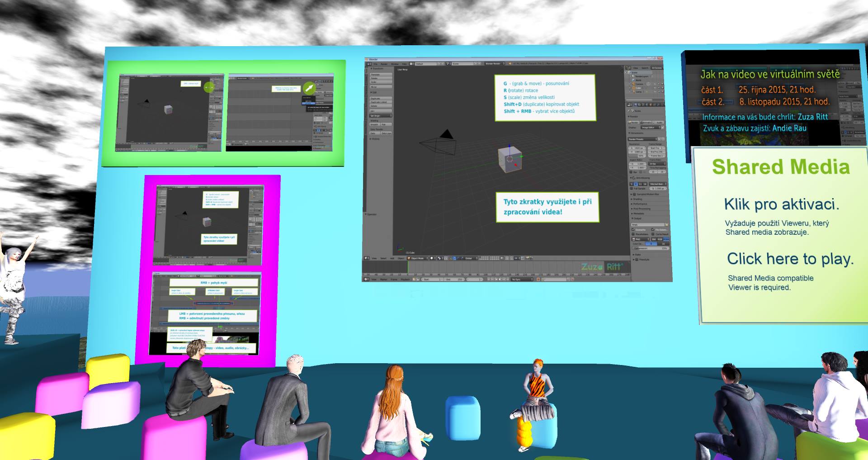The image size is (868, 460).
Task: Open the Help menu in Blender
Action: click(x=405, y=64)
